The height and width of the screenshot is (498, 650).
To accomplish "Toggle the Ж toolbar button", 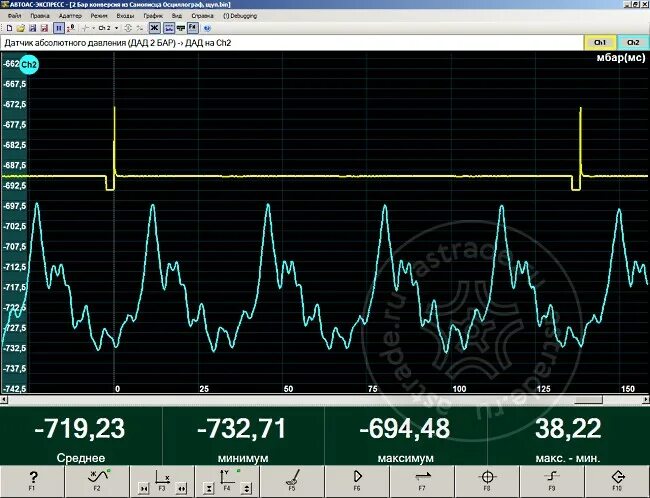I will [154, 28].
